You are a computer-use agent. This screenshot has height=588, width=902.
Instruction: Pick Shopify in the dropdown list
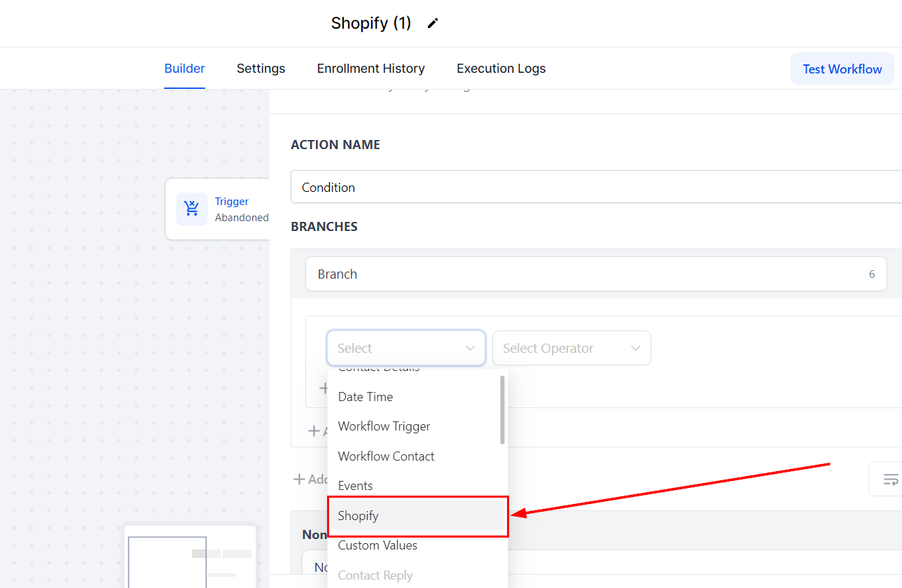click(x=417, y=516)
